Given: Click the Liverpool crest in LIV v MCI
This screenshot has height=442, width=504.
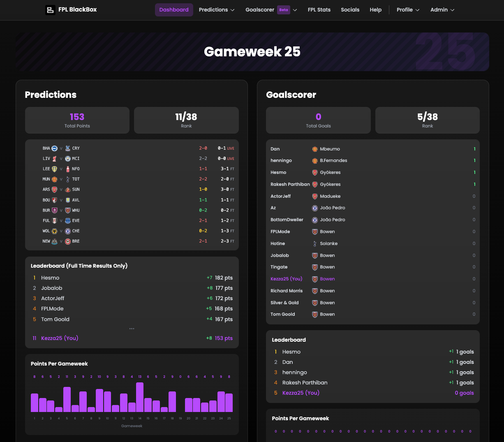Looking at the screenshot, I should (54, 158).
